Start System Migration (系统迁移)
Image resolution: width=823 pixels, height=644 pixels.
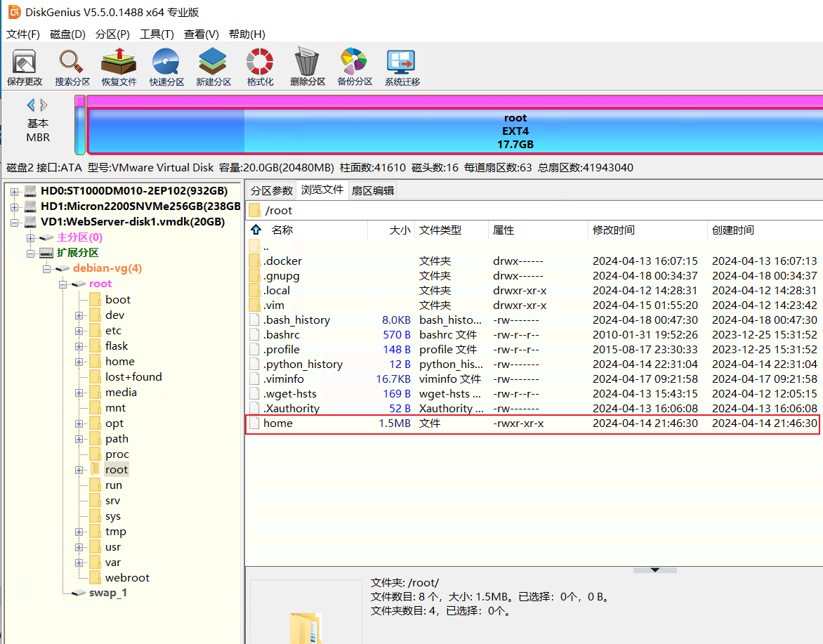(x=402, y=67)
